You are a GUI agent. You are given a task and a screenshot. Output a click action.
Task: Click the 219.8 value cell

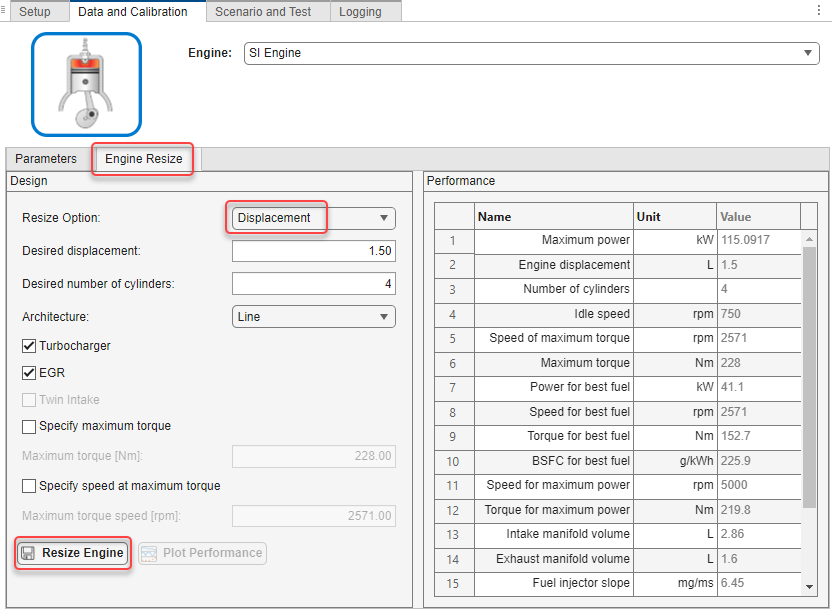coord(758,510)
